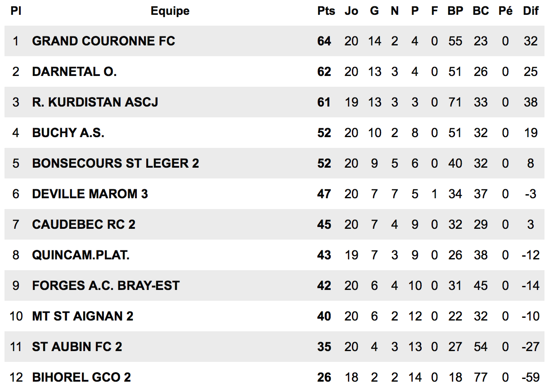Select the Dif column header
549x392 pixels.
pos(531,11)
